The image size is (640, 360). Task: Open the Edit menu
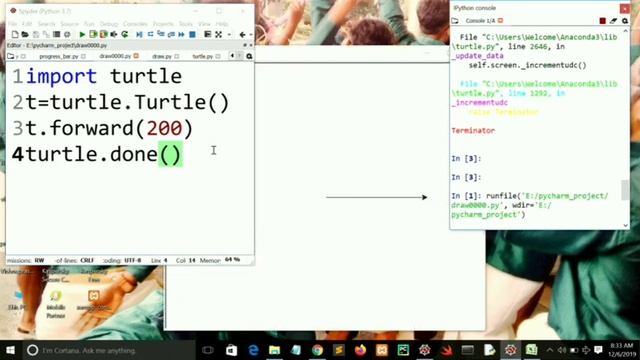[27, 24]
